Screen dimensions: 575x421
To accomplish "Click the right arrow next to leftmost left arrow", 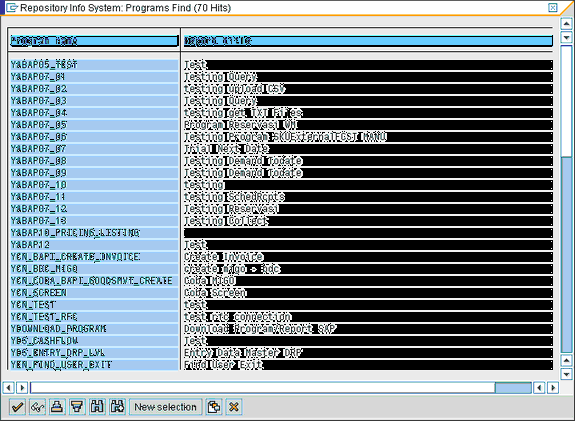I will pos(22,387).
